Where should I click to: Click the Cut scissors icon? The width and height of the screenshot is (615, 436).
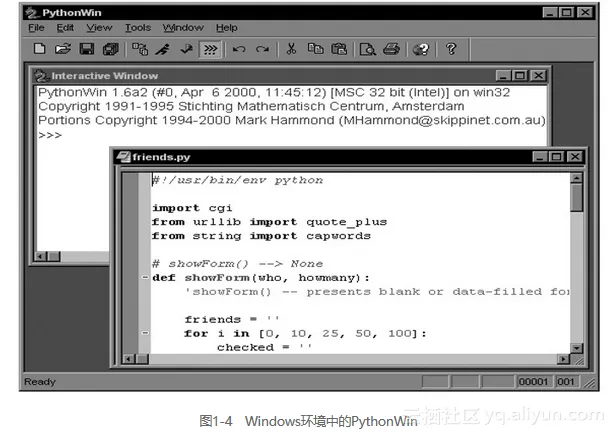(x=291, y=49)
